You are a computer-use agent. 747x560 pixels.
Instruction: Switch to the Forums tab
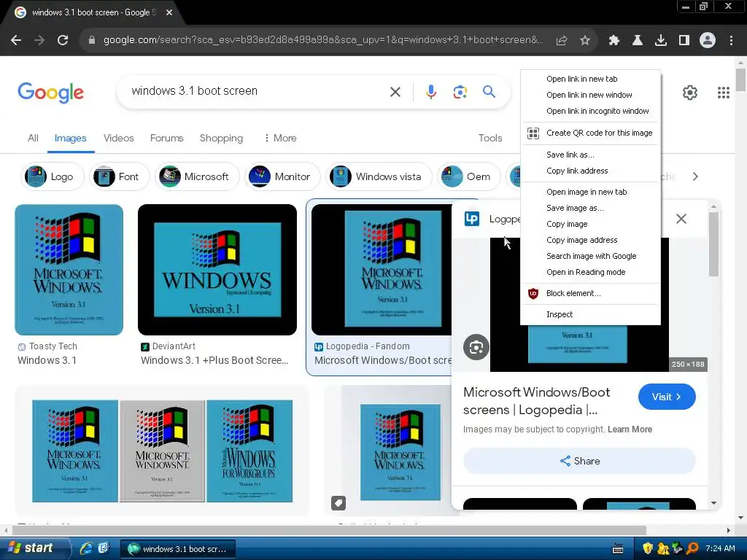coord(167,138)
